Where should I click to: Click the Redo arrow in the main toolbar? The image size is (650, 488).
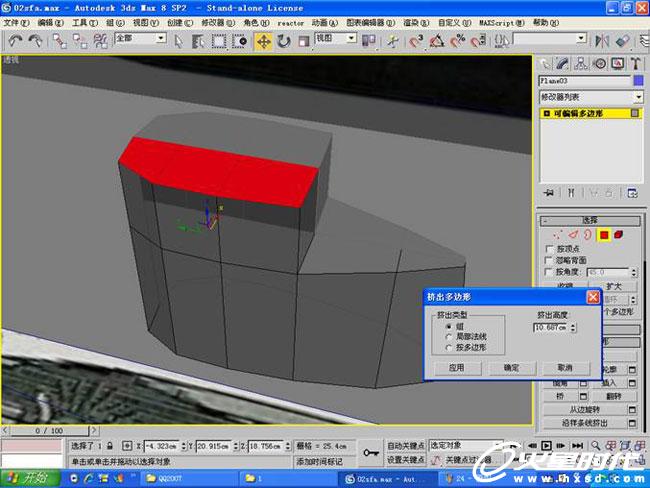(x=35, y=41)
